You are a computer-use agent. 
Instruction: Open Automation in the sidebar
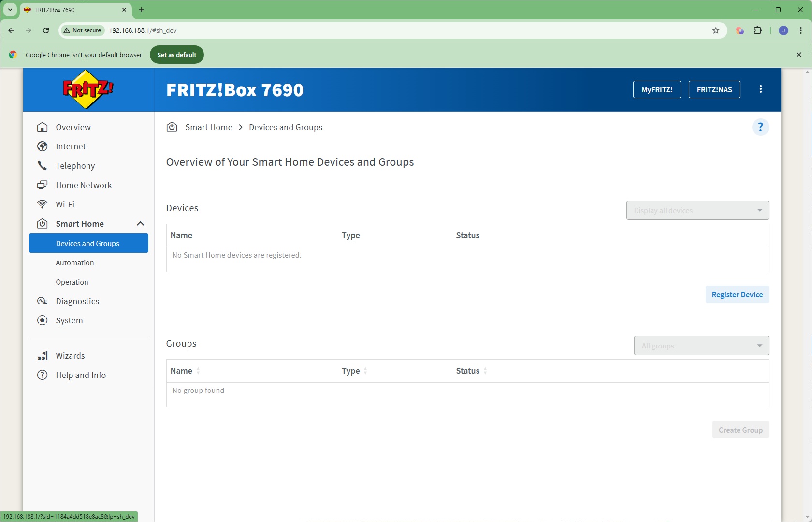coord(75,263)
